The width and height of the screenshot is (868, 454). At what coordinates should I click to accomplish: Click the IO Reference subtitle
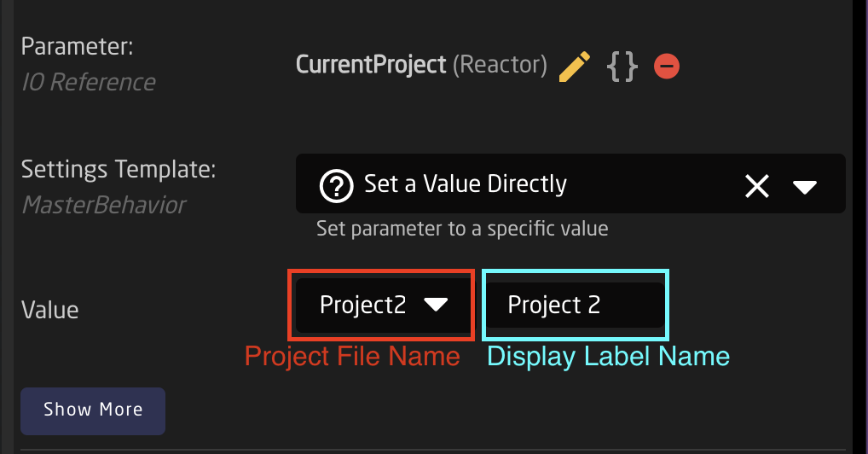(x=89, y=83)
